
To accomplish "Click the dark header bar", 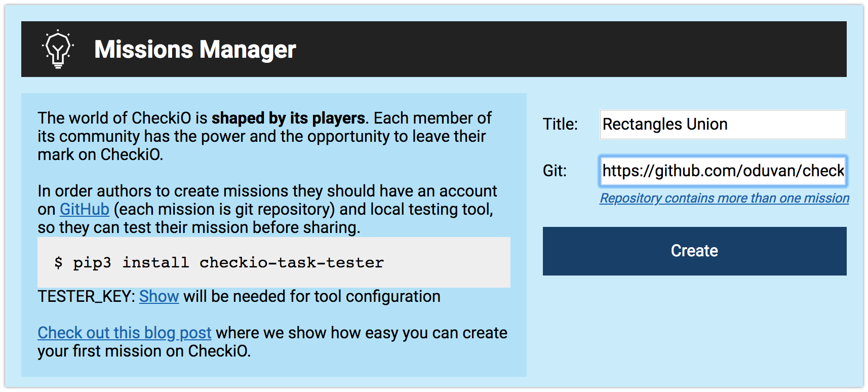I will pyautogui.click(x=433, y=49).
